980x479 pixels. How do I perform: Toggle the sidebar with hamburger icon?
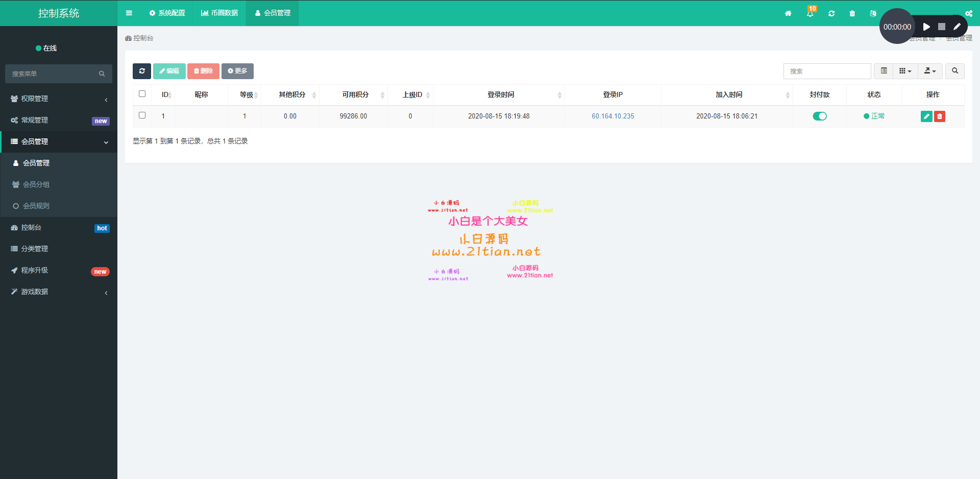pyautogui.click(x=129, y=13)
